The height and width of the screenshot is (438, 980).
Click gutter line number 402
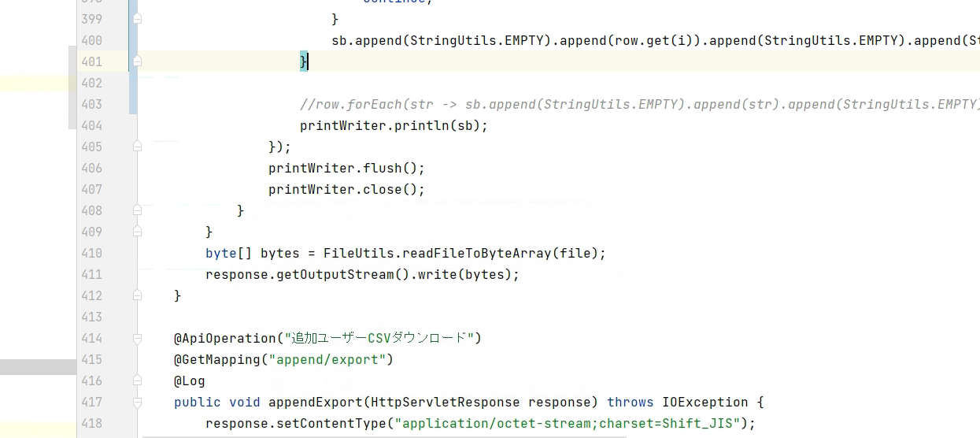click(x=91, y=83)
